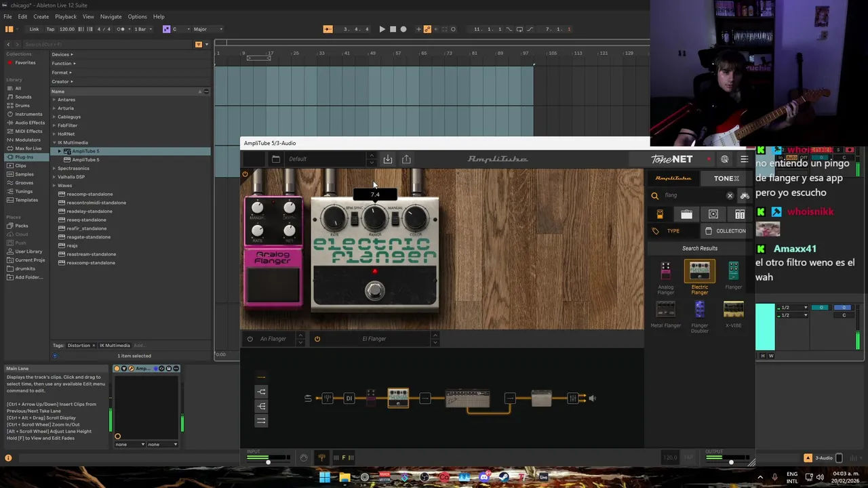
Task: Expand the Creator filter
Action: tap(62, 81)
